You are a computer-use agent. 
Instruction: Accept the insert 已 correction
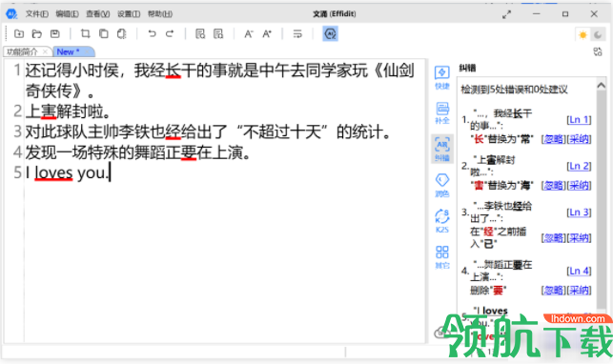(579, 238)
